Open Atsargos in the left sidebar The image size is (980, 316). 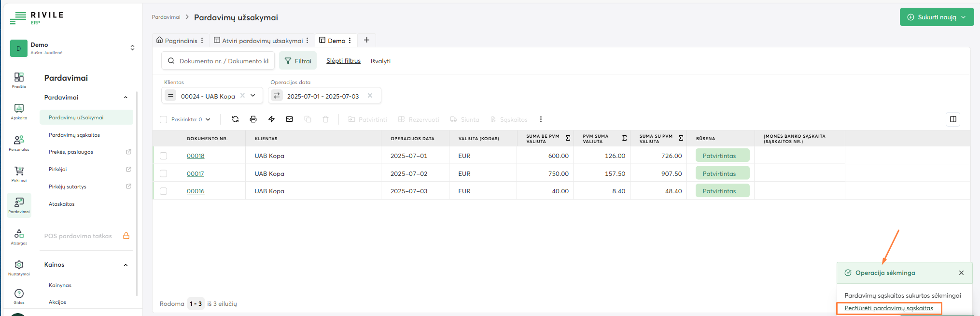[19, 236]
